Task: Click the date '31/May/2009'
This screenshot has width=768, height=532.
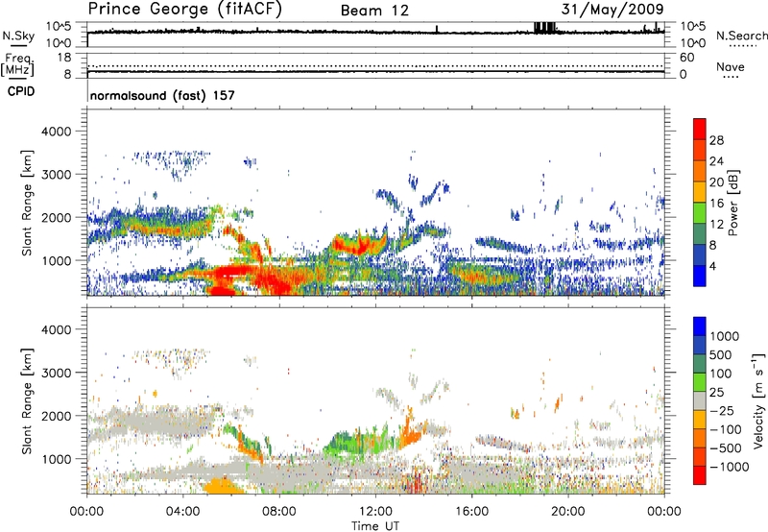Action: click(x=612, y=10)
